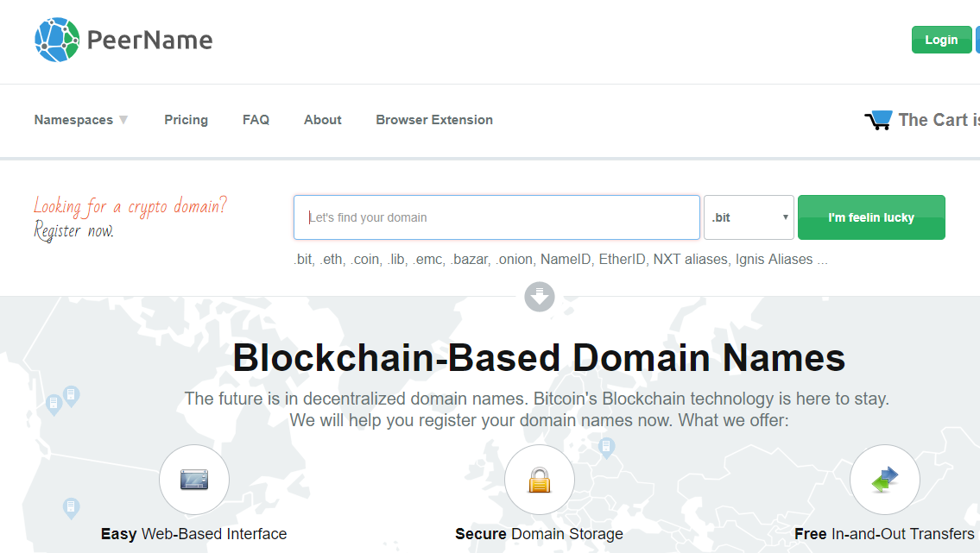
Task: Click the Namespaces dropdown arrow
Action: [x=123, y=120]
